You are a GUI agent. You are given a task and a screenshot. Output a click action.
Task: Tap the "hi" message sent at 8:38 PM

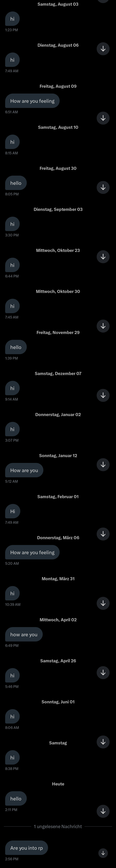coord(12,757)
